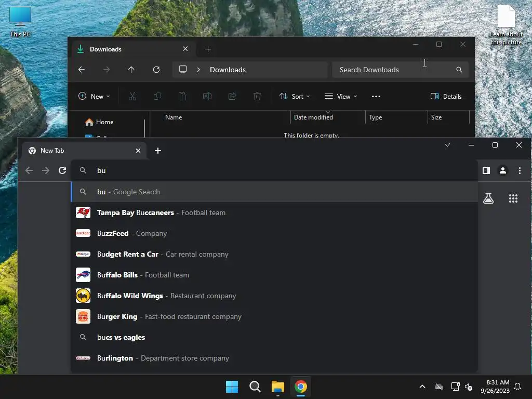The image size is (532, 399).
Task: Go back in the Downloads Explorer window
Action: (82, 70)
